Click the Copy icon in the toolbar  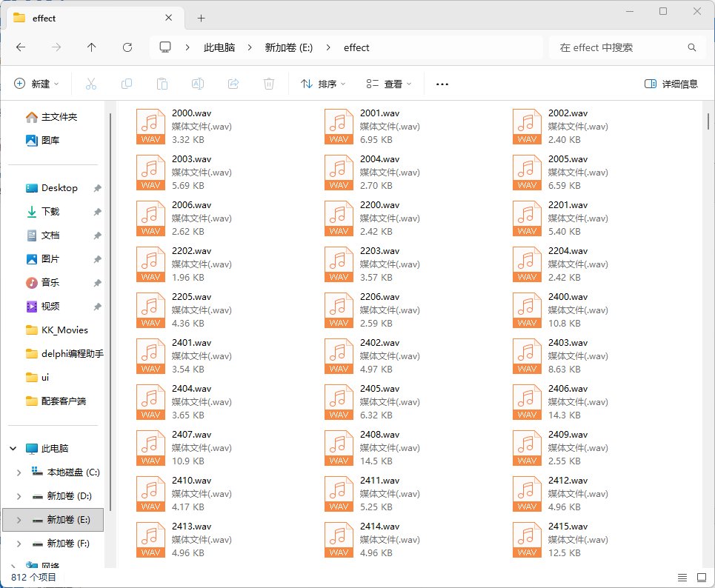pos(126,84)
